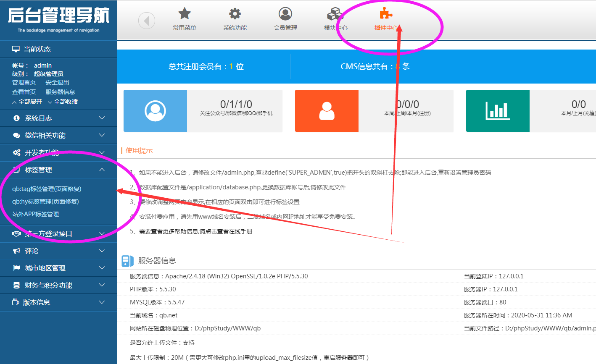Expand the 财务与积分功能 section
596x364 pixels.
point(58,285)
